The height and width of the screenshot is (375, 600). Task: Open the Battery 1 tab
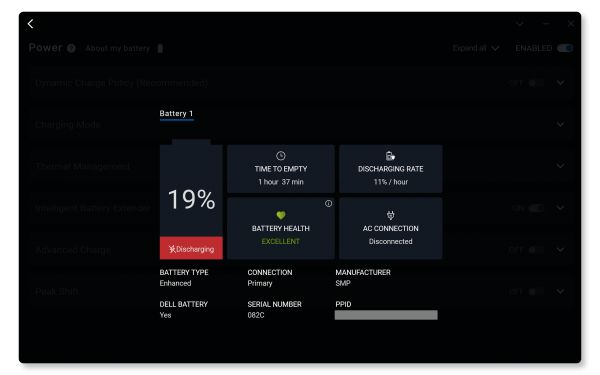tap(176, 114)
